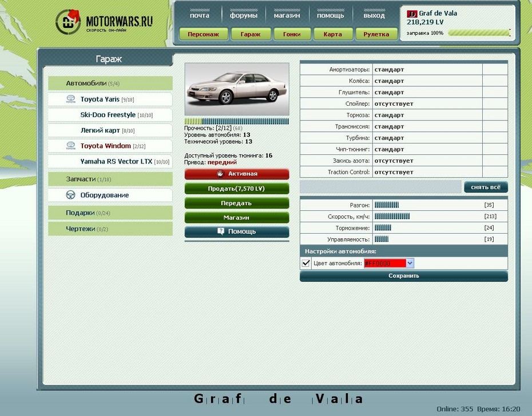Click the Колёса стандарт value
Viewport: 532px width, 416px height.
coord(389,81)
